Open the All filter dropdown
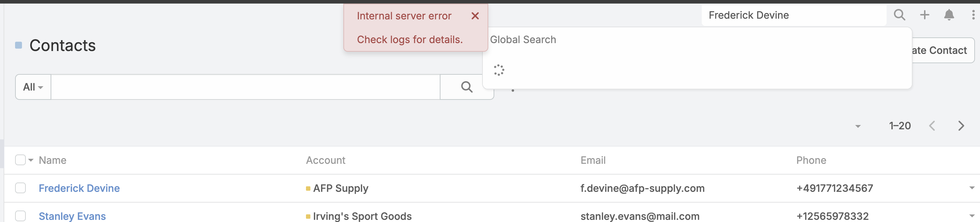This screenshot has height=222, width=980. pos(33,87)
